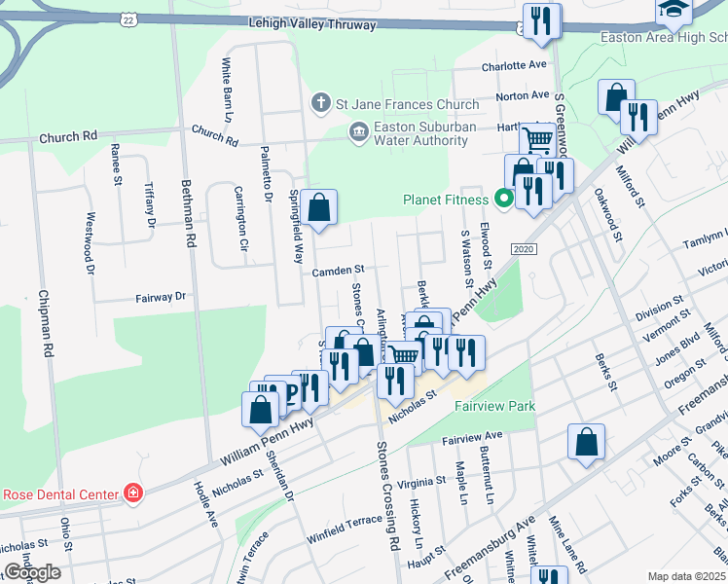Click the Chipman Rd label
The height and width of the screenshot is (584, 728).
pos(46,323)
